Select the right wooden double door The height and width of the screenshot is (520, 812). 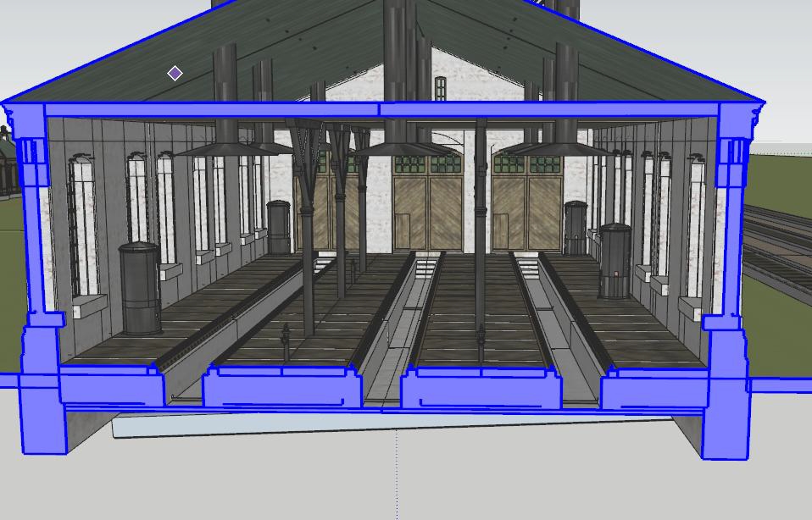tap(526, 213)
